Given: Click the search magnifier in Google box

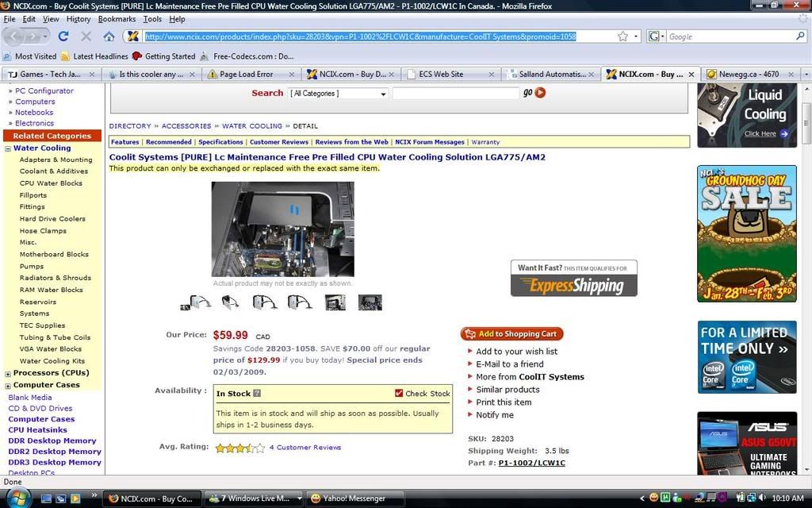Looking at the screenshot, I should coord(800,37).
